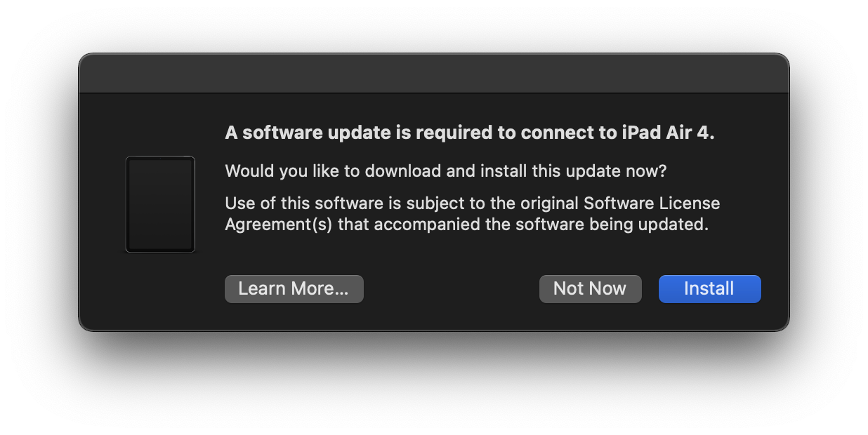The height and width of the screenshot is (435, 868).
Task: Click the iPad device icon
Action: 160,204
